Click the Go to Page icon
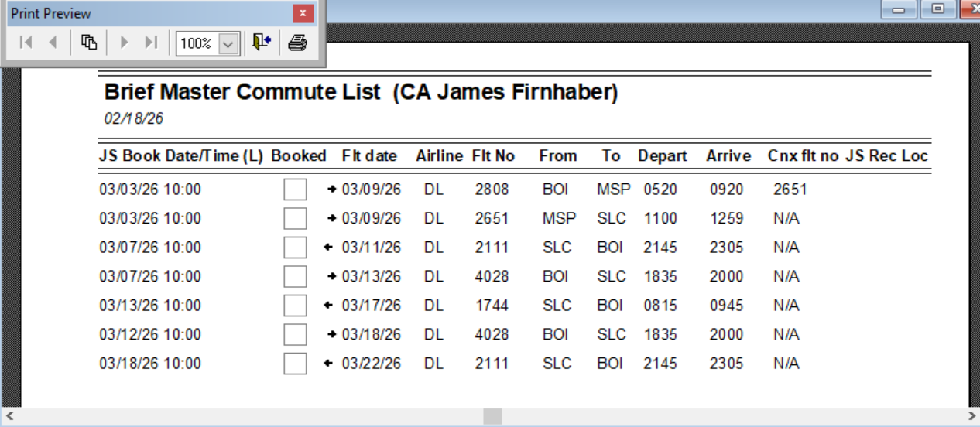 (89, 43)
